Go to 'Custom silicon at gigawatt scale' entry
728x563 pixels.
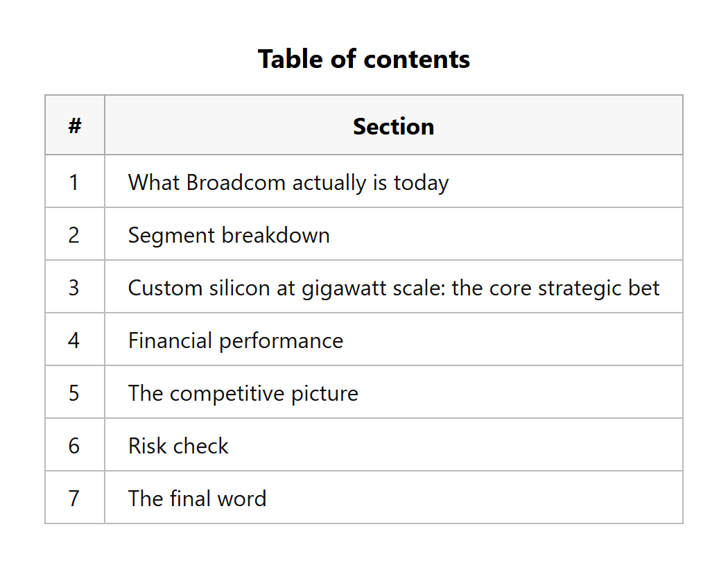pos(394,288)
